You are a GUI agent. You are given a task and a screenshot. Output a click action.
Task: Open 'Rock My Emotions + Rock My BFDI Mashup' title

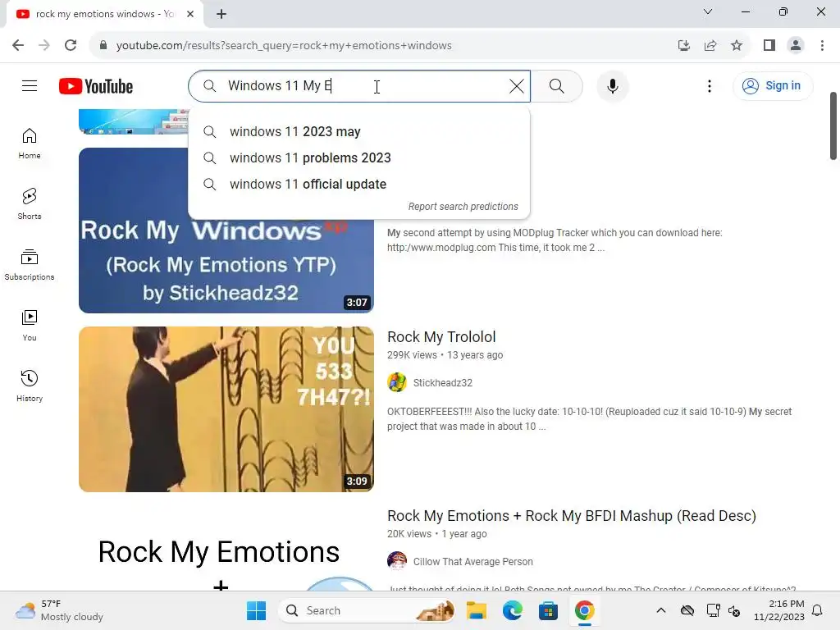[x=571, y=516]
